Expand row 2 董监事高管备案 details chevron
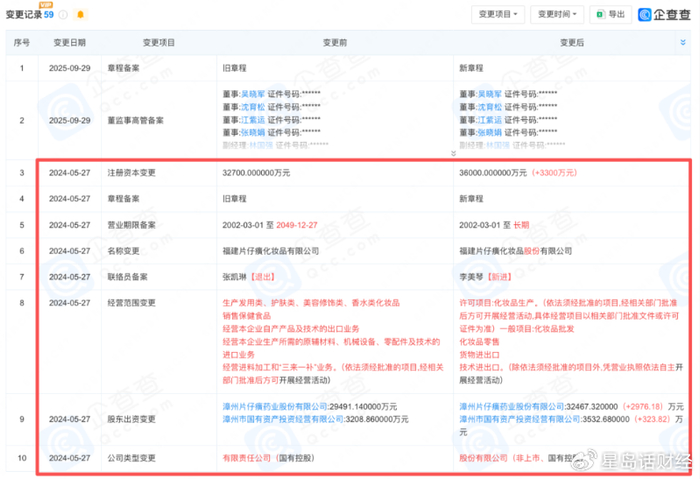The image size is (700, 479). point(453,153)
